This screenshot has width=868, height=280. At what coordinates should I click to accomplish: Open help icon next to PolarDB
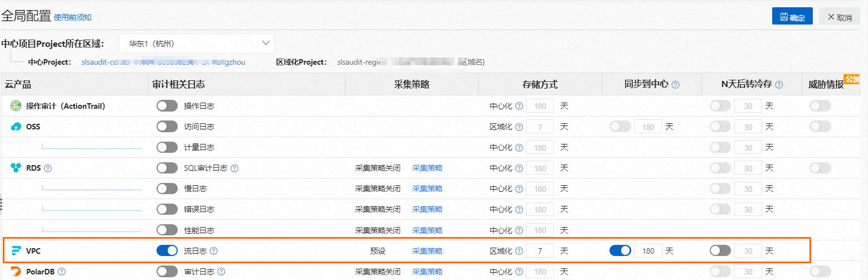pos(62,272)
